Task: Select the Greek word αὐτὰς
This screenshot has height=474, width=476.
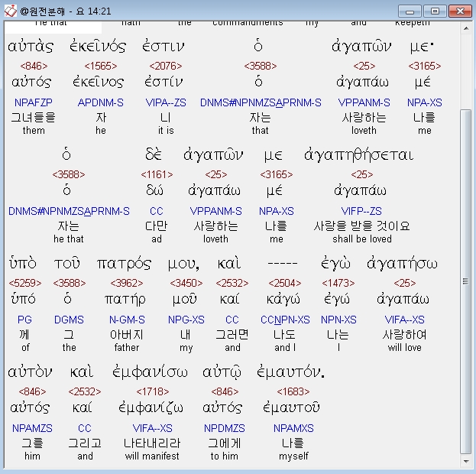Action: pos(31,47)
